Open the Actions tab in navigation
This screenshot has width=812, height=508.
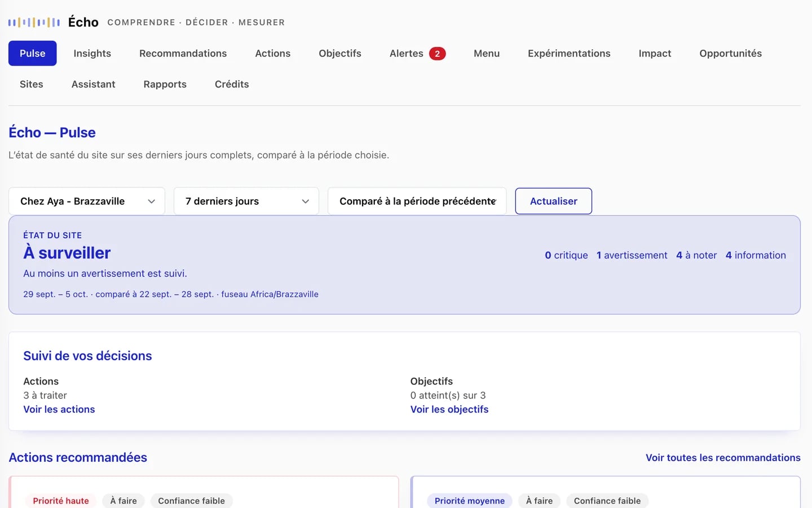272,53
